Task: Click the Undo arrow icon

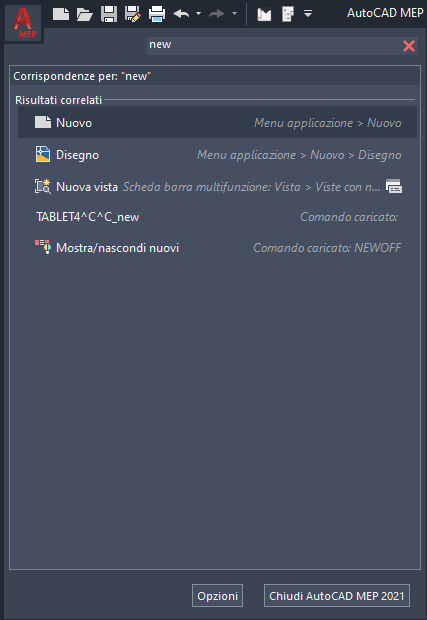Action: point(181,14)
